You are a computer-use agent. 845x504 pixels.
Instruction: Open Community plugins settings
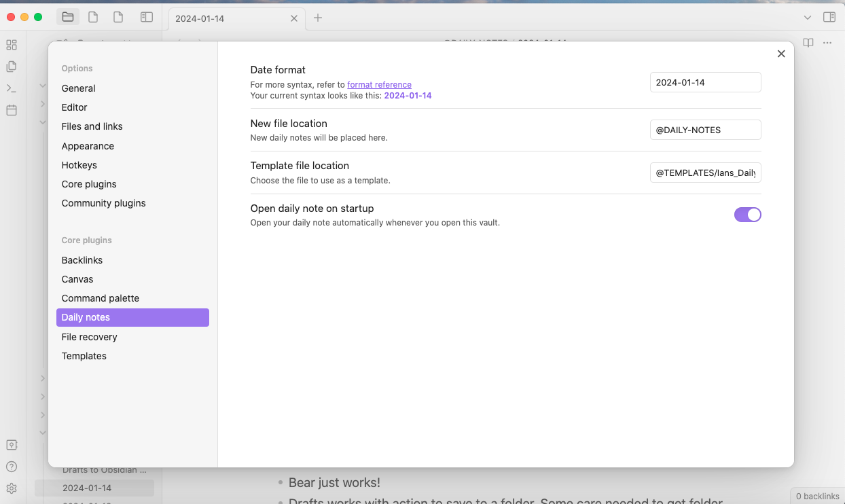(132, 203)
